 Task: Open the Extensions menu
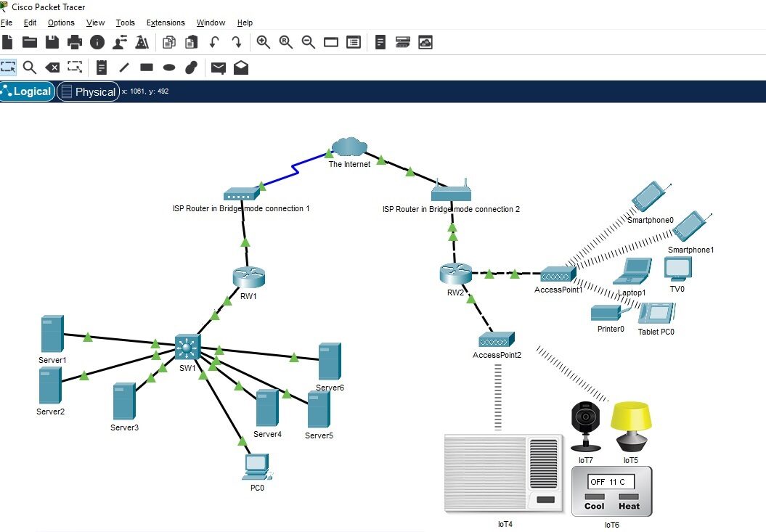tap(166, 22)
